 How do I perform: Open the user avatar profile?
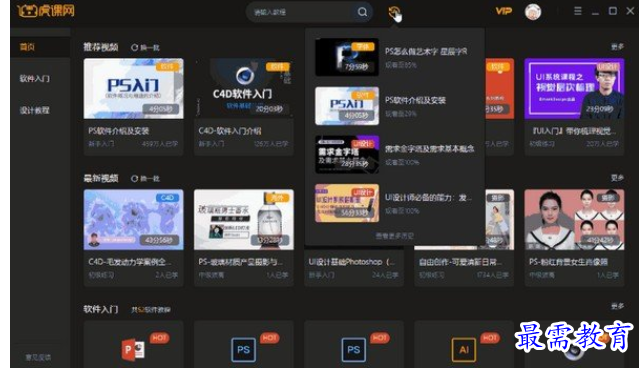pyautogui.click(x=533, y=12)
